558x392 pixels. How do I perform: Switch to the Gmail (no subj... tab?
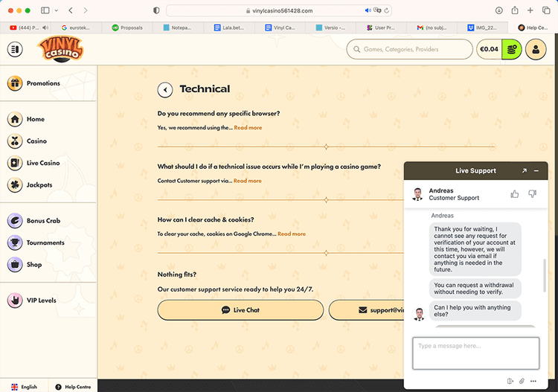point(432,28)
